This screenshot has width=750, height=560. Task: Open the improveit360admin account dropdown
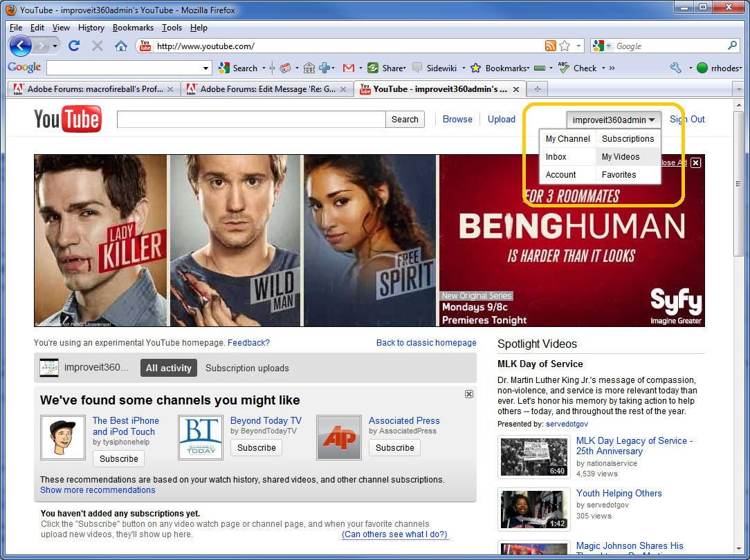point(614,120)
